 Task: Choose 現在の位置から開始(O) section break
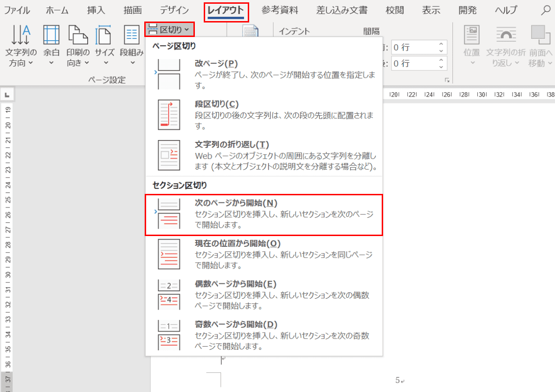pyautogui.click(x=264, y=254)
